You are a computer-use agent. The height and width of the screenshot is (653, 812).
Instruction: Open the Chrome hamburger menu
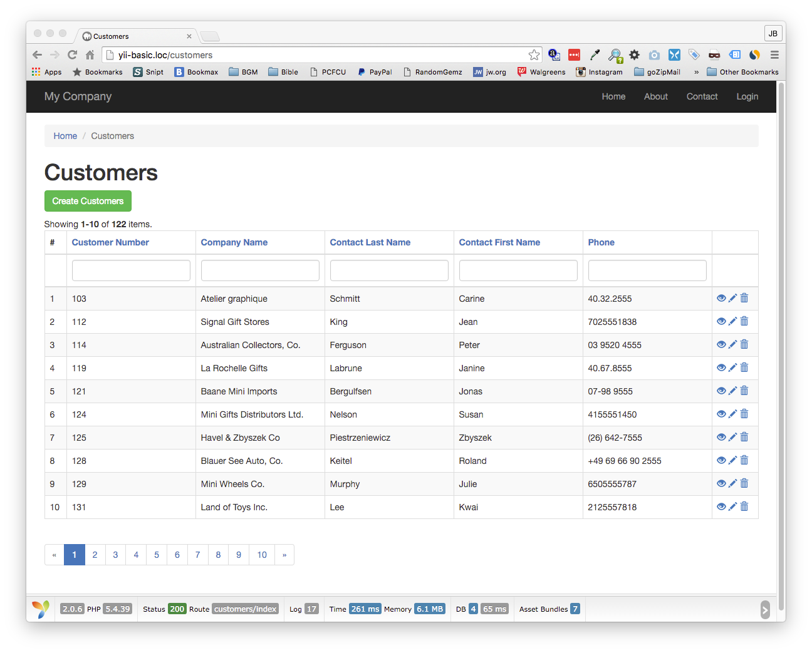(774, 55)
